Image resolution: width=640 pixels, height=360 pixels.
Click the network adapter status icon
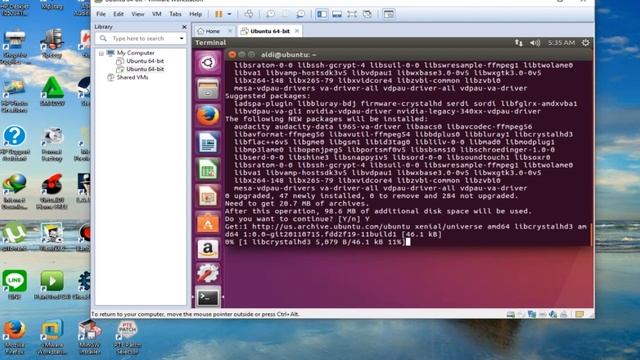532,314
